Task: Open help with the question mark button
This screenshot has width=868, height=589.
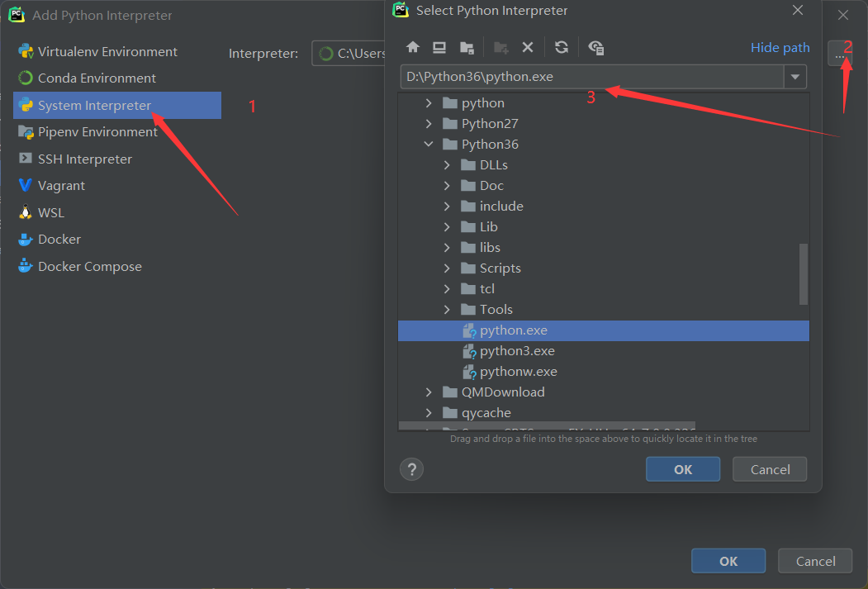Action: click(411, 469)
